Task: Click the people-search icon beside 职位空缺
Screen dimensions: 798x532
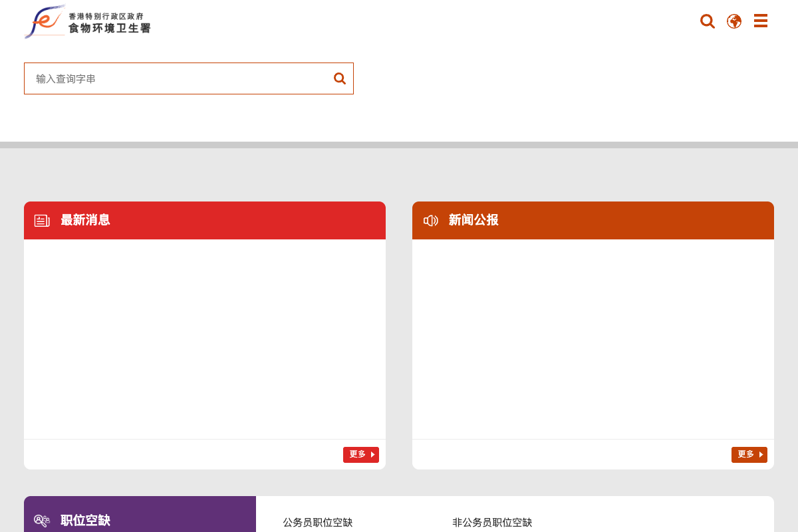Action: click(x=42, y=521)
